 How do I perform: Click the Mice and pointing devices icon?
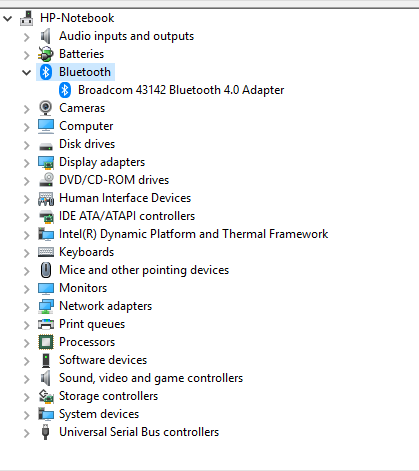(46, 270)
